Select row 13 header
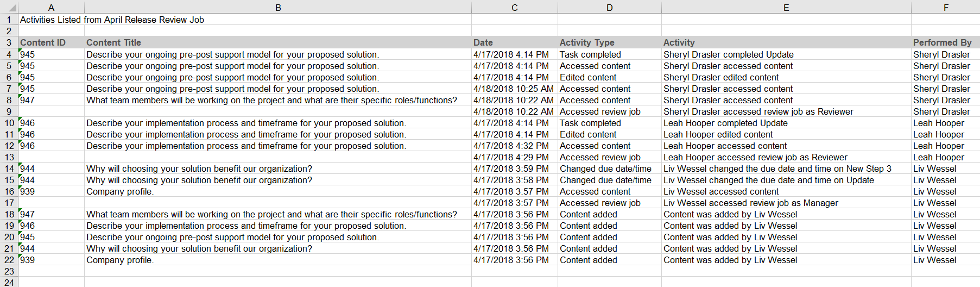980x287 pixels. [x=9, y=157]
